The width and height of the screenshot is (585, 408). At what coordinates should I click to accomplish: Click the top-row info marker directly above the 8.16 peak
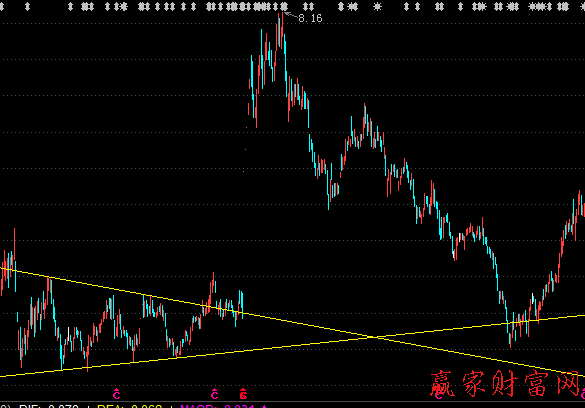[x=284, y=6]
